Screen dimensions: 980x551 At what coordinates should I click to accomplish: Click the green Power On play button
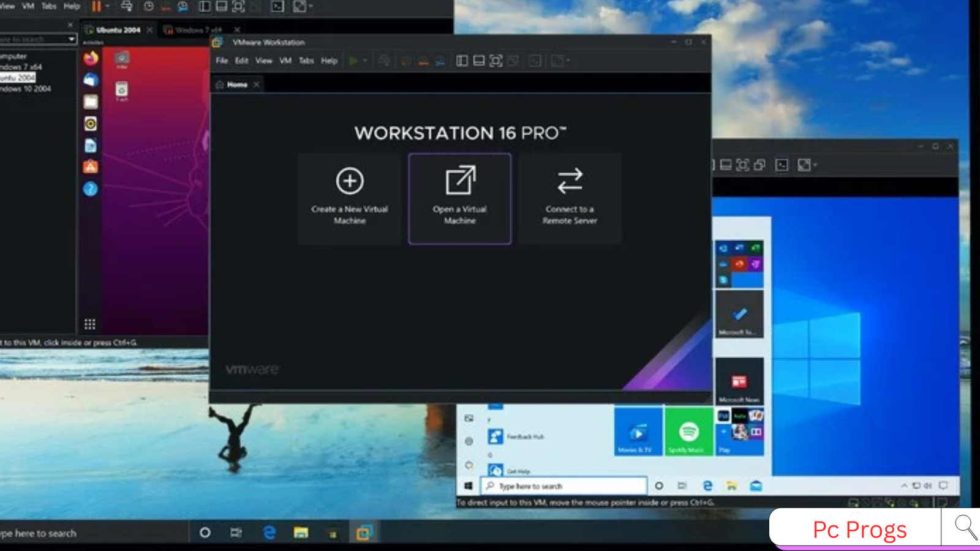click(353, 61)
